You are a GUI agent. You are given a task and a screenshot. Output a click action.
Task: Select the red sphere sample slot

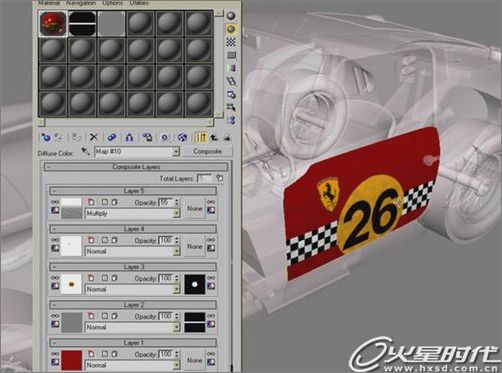pyautogui.click(x=53, y=23)
